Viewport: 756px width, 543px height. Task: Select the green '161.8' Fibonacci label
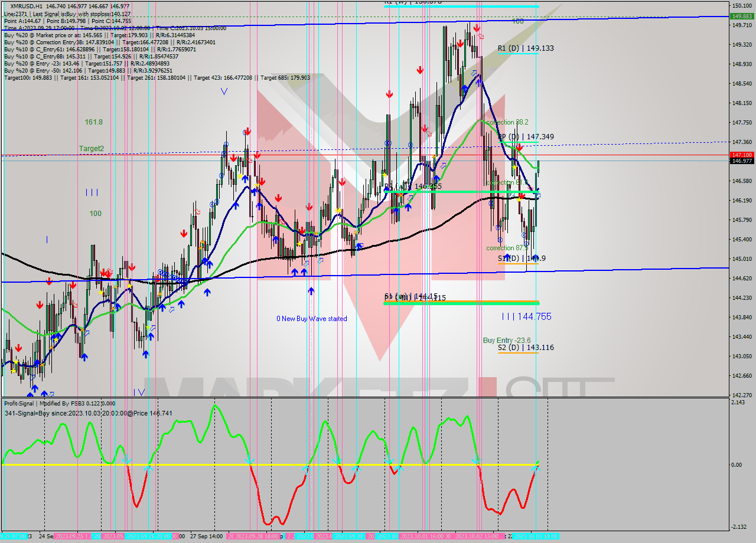[93, 122]
